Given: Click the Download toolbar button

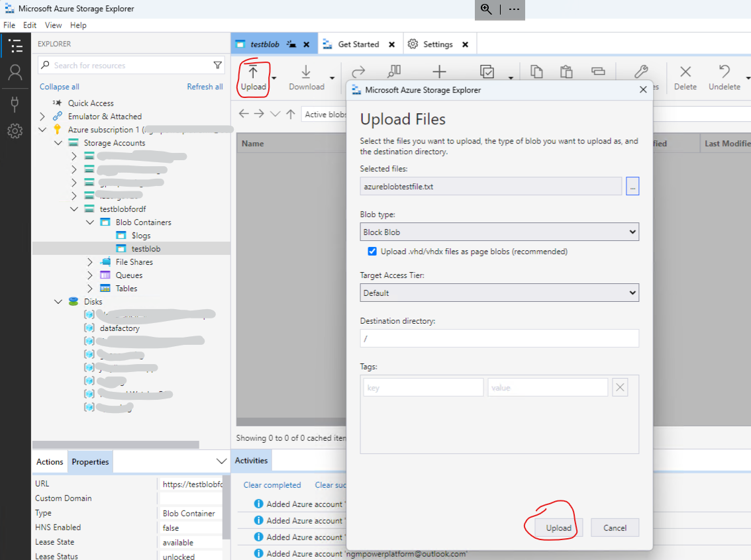Looking at the screenshot, I should (x=307, y=79).
